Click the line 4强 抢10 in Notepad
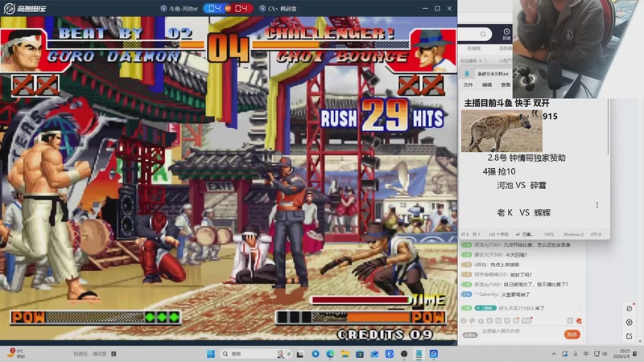Screen dimensions: 644x362 pyautogui.click(x=499, y=171)
